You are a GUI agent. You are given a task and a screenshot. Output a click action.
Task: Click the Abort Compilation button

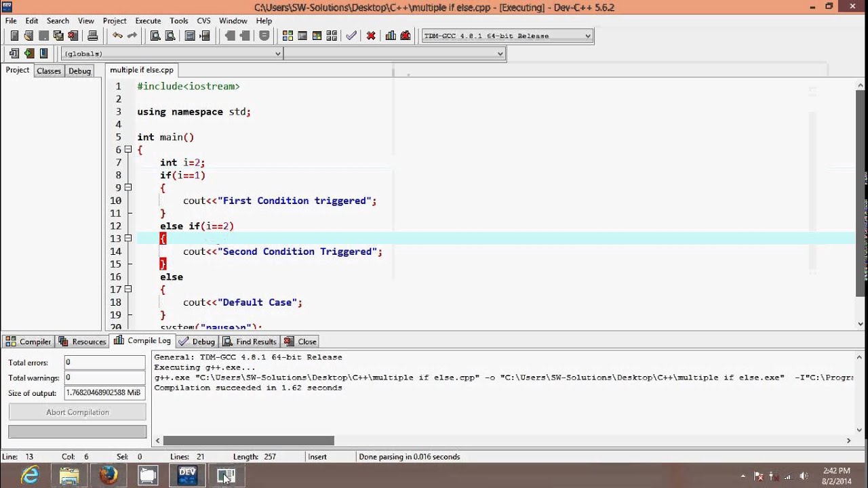coord(77,412)
